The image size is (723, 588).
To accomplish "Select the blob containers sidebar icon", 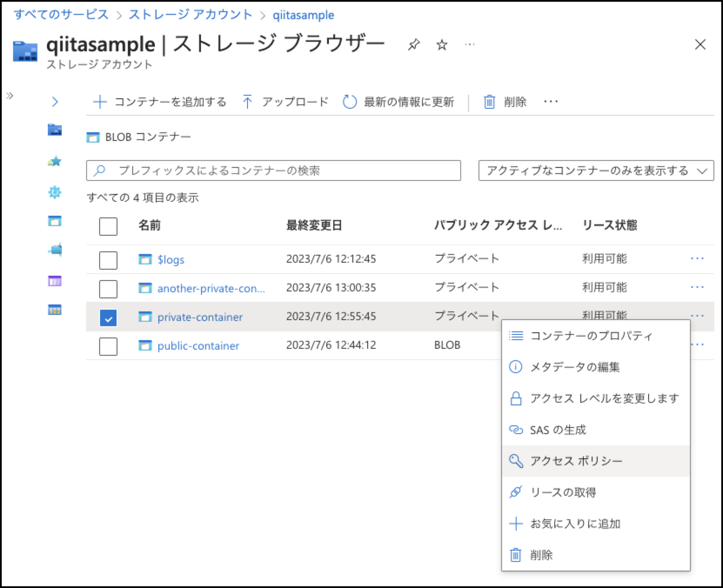I will coord(55,221).
